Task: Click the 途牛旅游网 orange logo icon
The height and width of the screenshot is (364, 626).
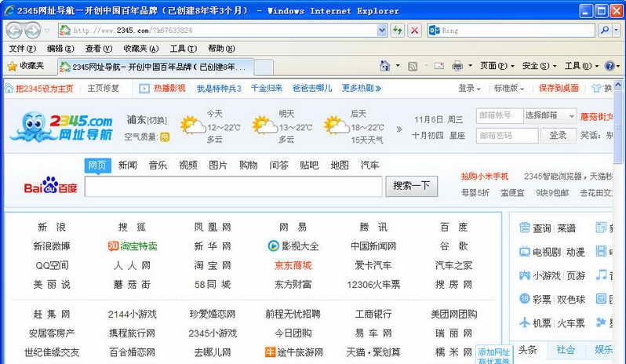Action: (271, 352)
